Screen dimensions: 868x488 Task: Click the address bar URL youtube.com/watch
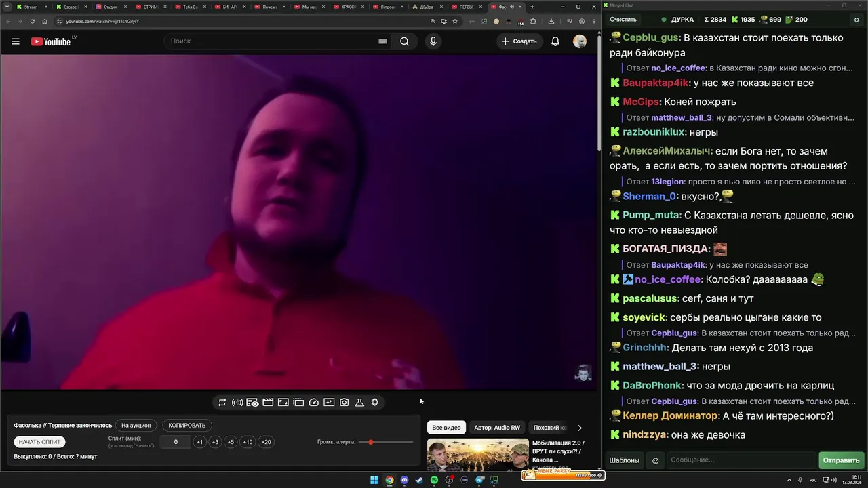(x=102, y=21)
